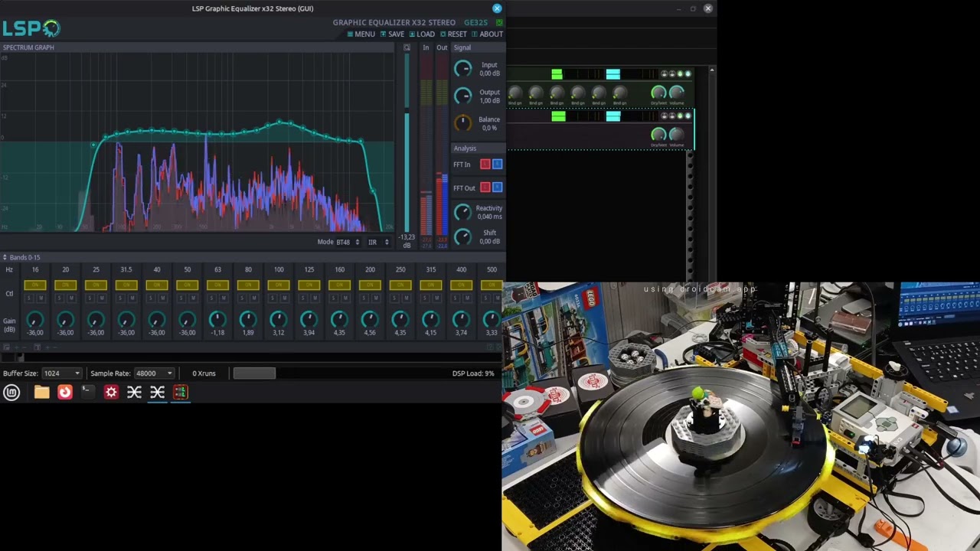Toggle the 16 Hz band ON button
The image size is (980, 551).
tap(34, 285)
